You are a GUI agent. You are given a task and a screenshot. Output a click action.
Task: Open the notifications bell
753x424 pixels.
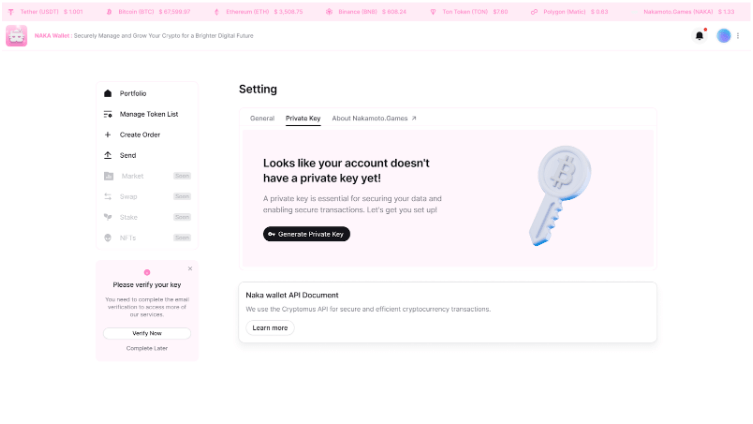(x=699, y=35)
